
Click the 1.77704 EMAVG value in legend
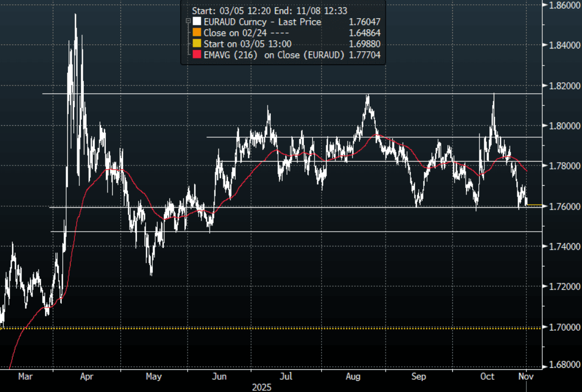click(x=364, y=55)
